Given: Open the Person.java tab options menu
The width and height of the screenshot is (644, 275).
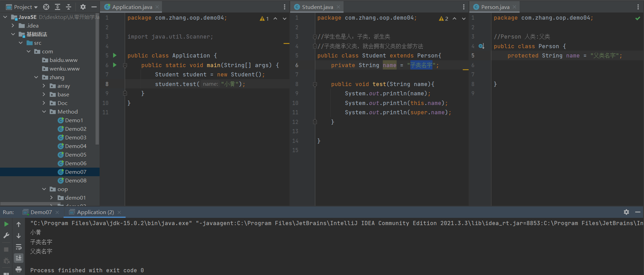Looking at the screenshot, I should [638, 7].
